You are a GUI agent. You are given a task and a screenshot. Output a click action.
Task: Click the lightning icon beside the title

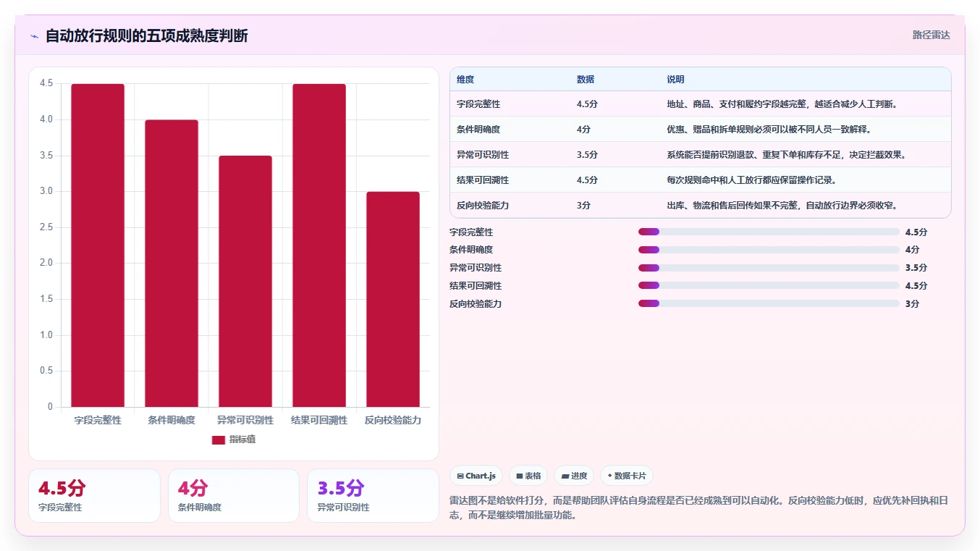[34, 35]
